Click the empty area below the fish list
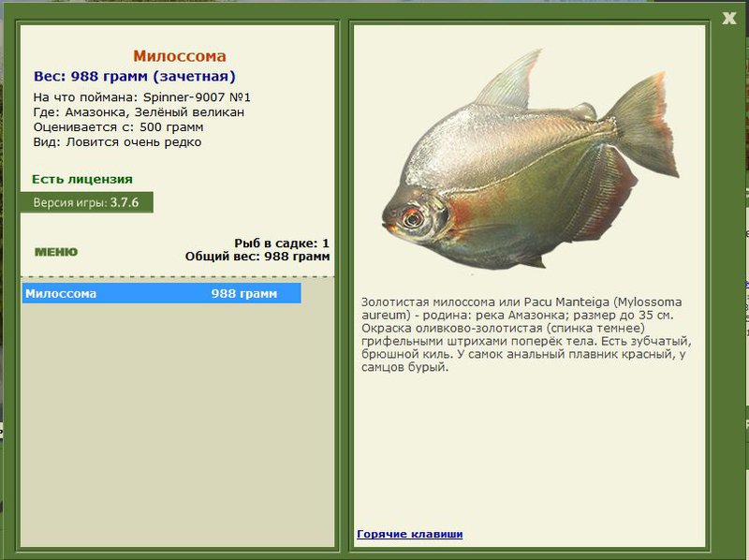Screen dimensions: 749x560 tap(177, 425)
